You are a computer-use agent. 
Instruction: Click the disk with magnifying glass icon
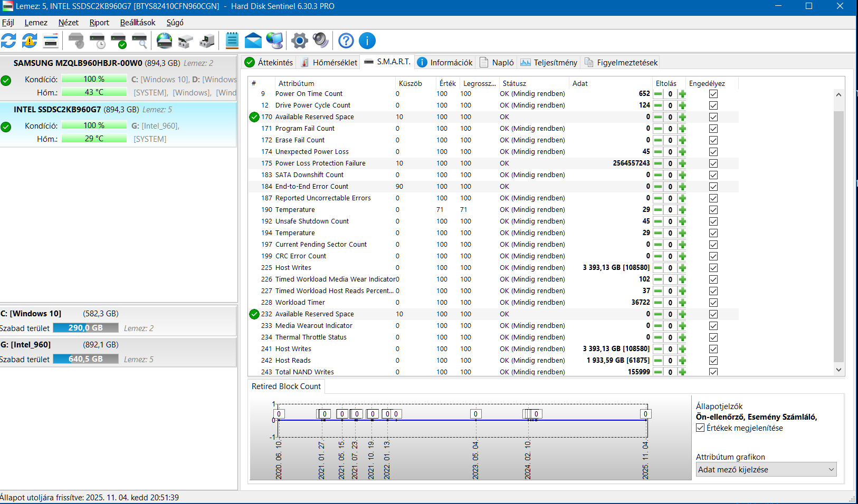(x=140, y=41)
